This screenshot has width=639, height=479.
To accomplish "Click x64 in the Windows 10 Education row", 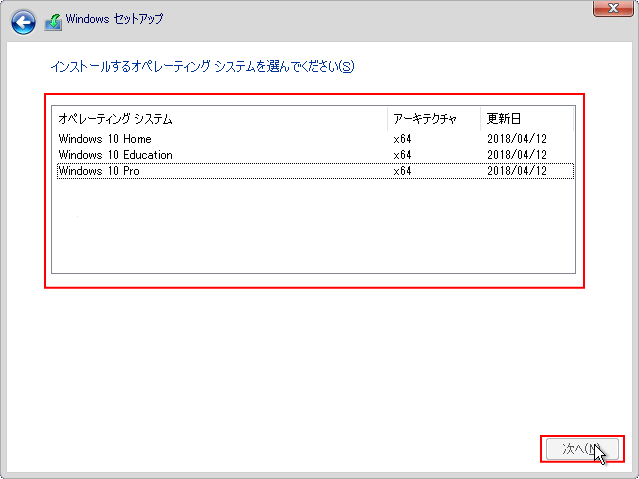I will coord(402,155).
